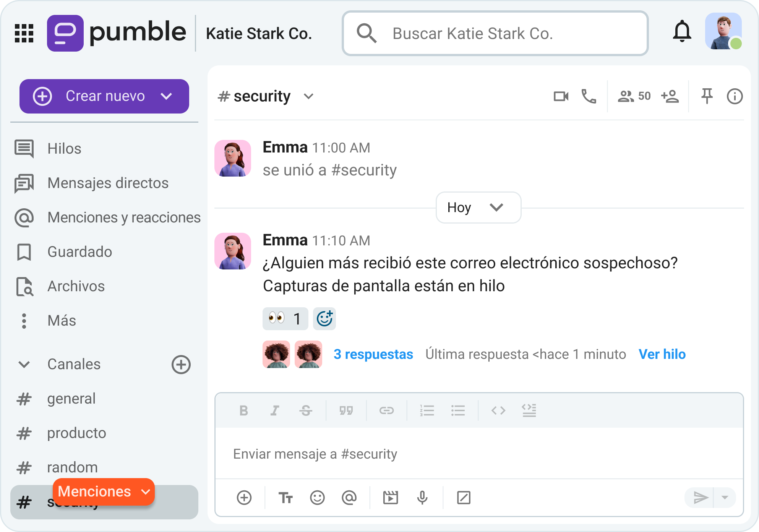Record a voice message with the mic icon
759x532 pixels.
coord(422,498)
